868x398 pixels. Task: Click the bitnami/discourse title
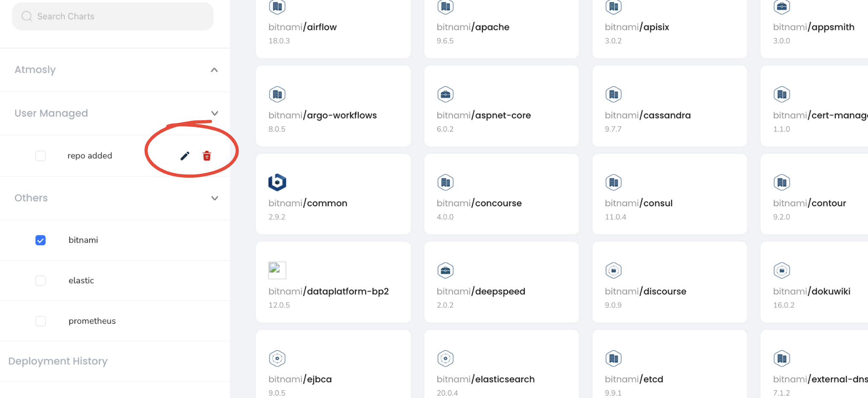[645, 291]
